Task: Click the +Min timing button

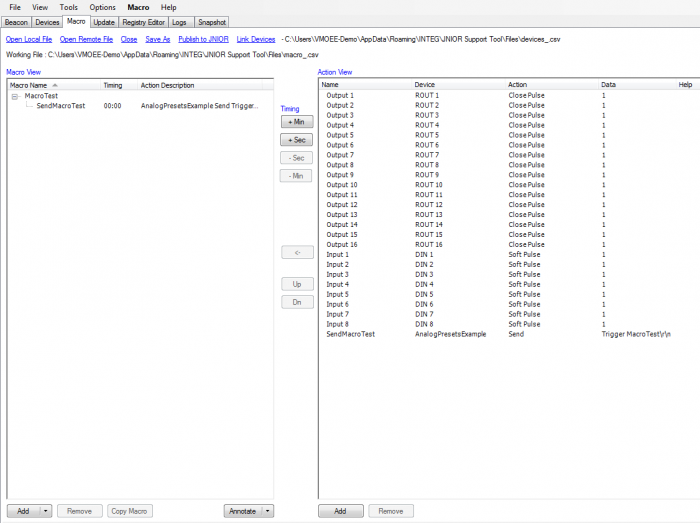Action: point(297,122)
